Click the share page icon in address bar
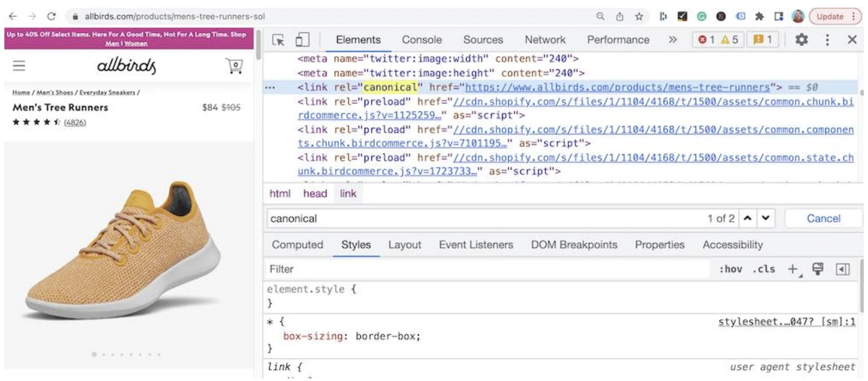Image resolution: width=868 pixels, height=381 pixels. pyautogui.click(x=620, y=17)
